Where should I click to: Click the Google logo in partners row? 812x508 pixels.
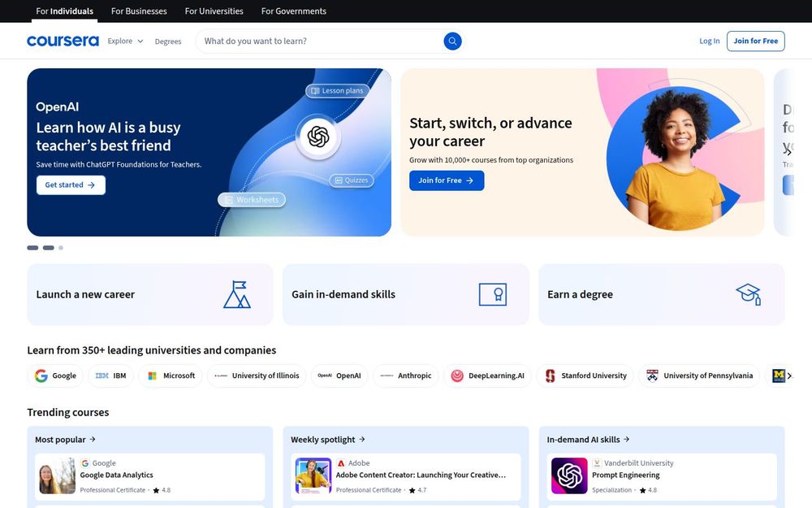pos(41,376)
